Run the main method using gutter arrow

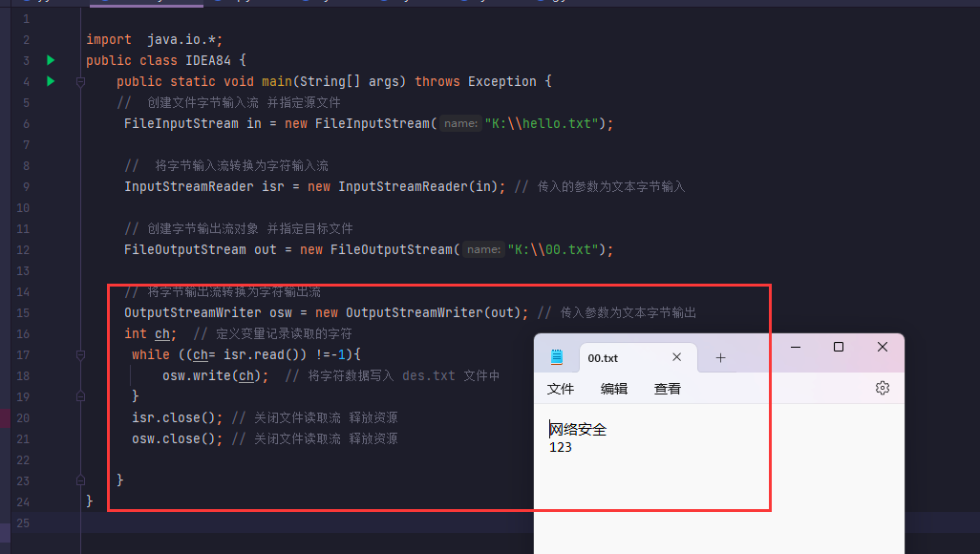pos(51,81)
